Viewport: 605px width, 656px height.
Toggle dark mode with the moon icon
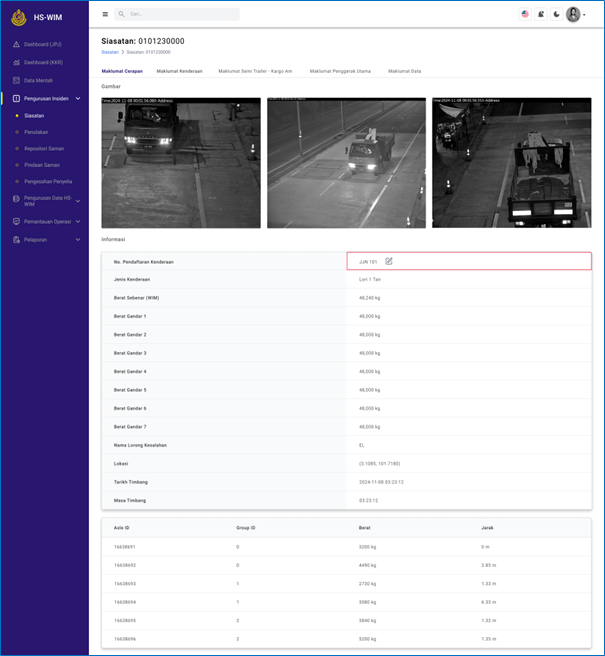(x=557, y=14)
